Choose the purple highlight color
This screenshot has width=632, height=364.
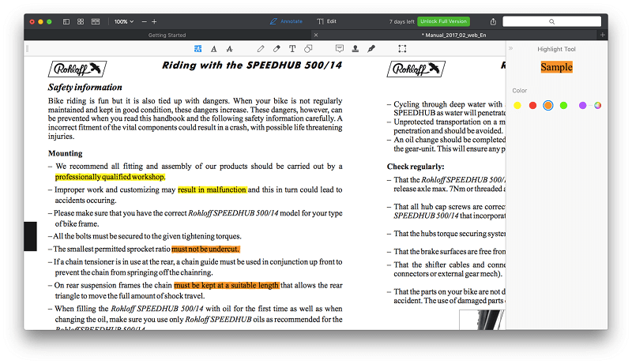click(582, 106)
